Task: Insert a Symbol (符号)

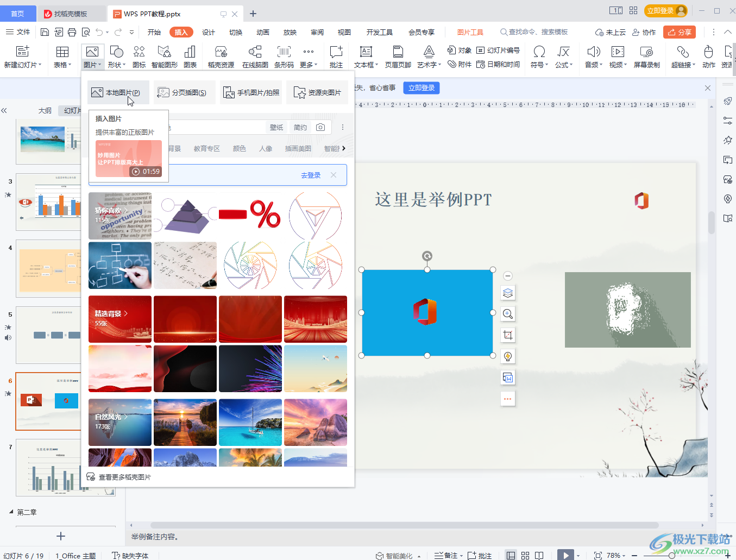Action: click(539, 57)
